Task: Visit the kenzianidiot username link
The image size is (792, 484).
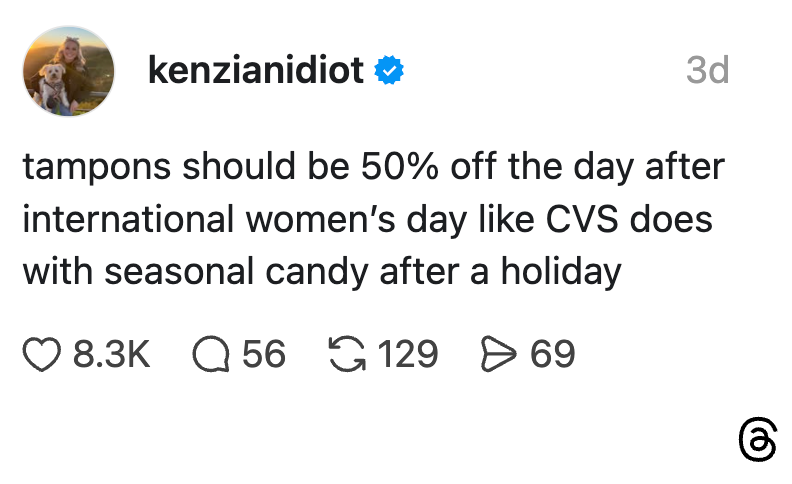Action: coord(255,71)
